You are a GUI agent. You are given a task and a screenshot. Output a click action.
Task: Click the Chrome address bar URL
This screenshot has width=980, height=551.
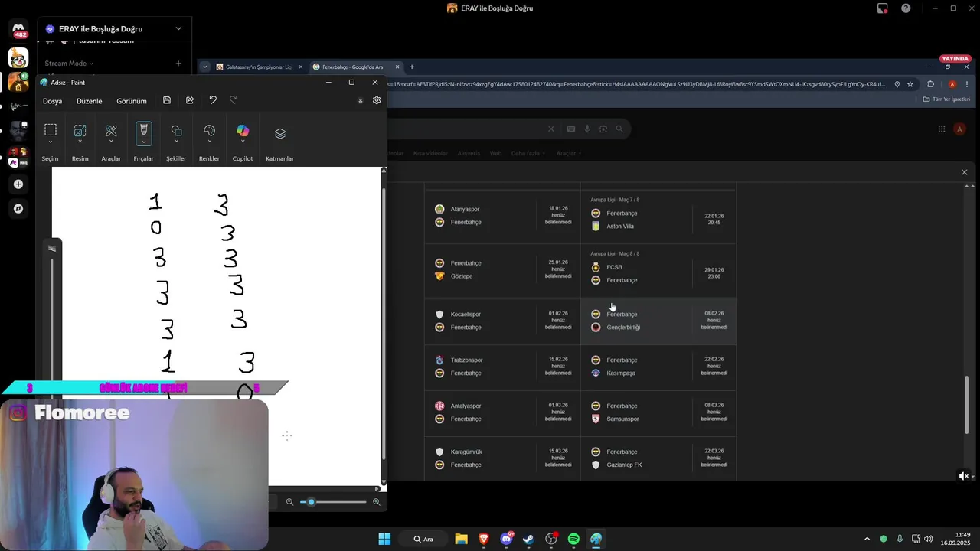pyautogui.click(x=635, y=84)
